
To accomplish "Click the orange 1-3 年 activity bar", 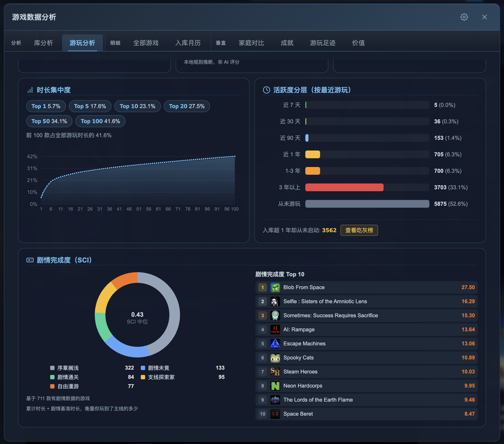I will click(x=313, y=171).
